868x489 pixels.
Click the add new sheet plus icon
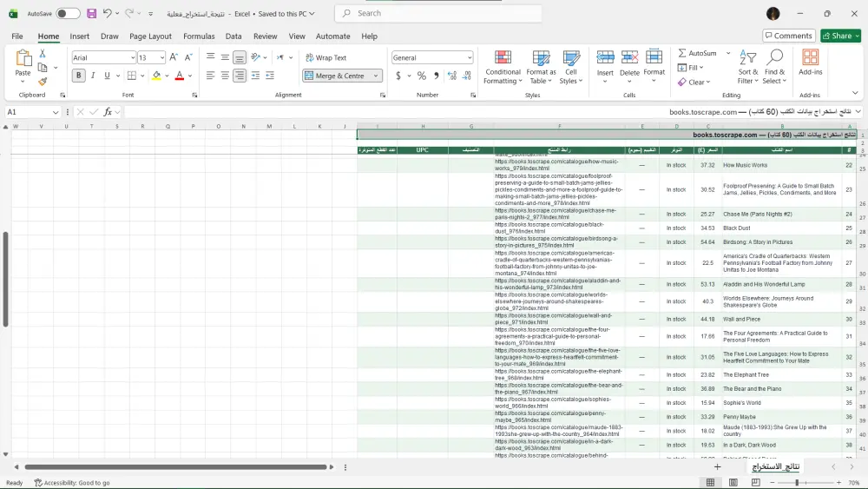pyautogui.click(x=718, y=466)
